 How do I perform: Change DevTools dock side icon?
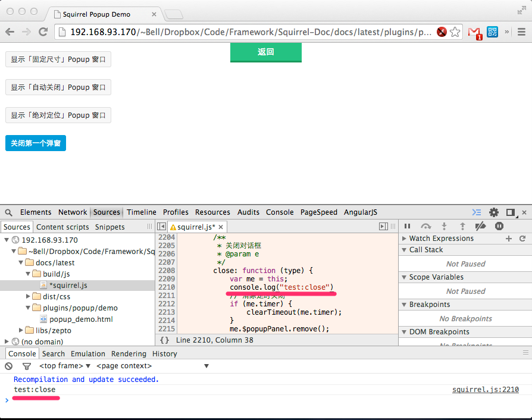click(x=511, y=212)
